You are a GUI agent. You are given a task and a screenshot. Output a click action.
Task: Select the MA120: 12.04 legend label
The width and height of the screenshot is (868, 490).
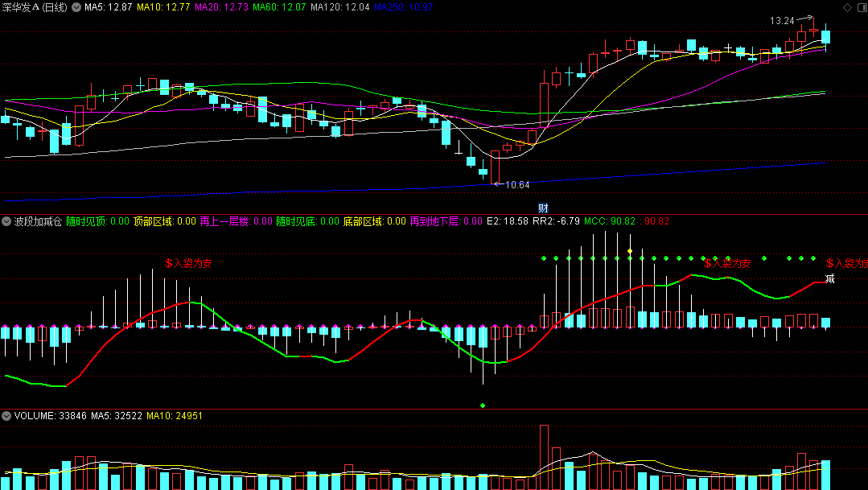click(340, 7)
